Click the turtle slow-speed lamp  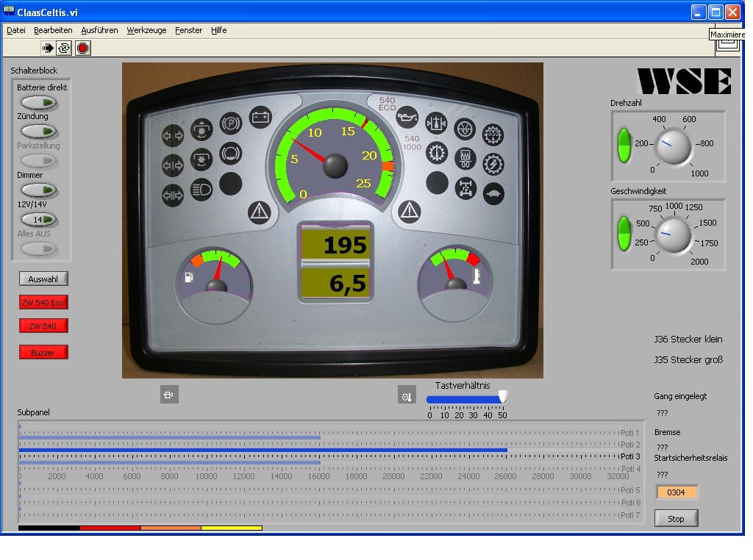tap(493, 194)
